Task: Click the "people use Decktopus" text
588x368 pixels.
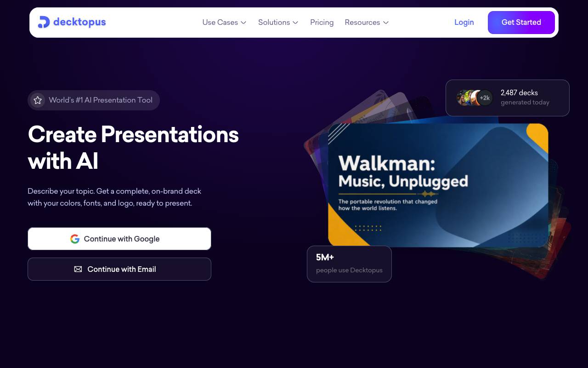Action: (x=349, y=270)
